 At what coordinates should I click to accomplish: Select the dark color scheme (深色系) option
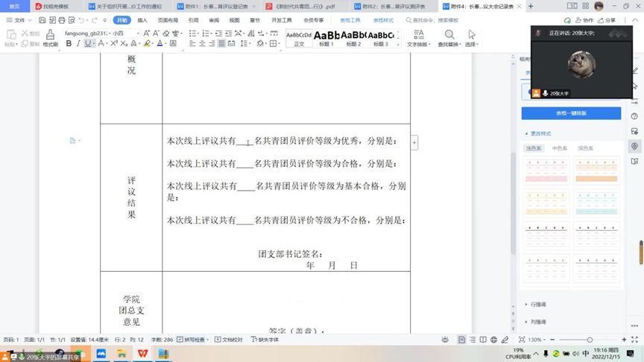pos(585,148)
